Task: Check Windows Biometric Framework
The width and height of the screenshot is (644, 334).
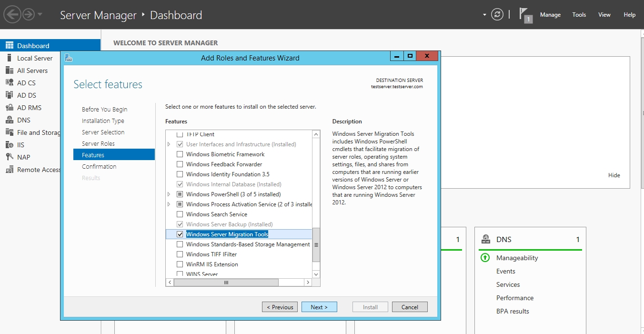Action: pos(180,154)
